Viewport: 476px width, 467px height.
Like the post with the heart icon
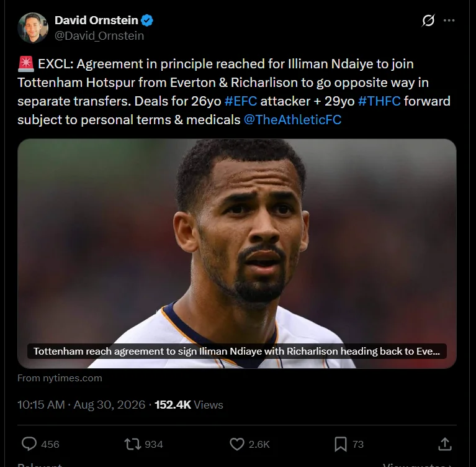(237, 444)
